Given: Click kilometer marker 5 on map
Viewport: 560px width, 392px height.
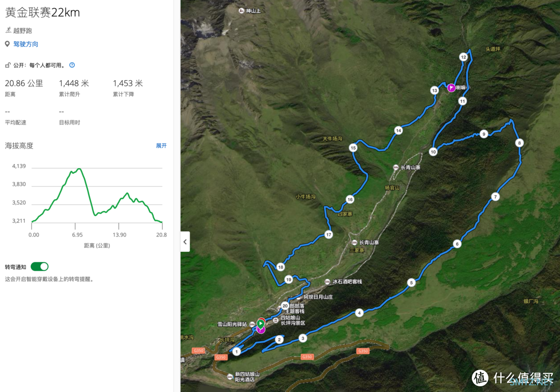Looking at the screenshot, I should pyautogui.click(x=411, y=283).
